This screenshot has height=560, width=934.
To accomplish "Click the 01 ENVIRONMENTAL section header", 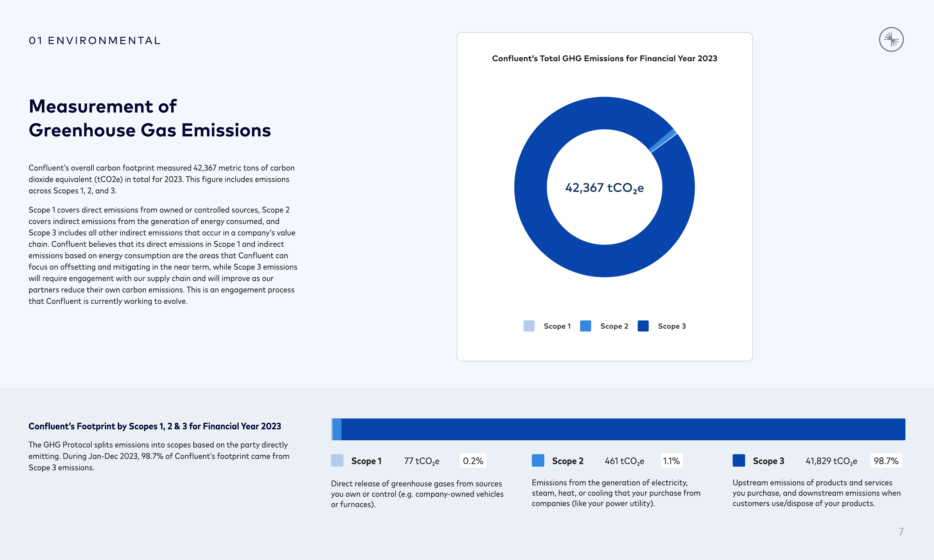I will tap(95, 40).
